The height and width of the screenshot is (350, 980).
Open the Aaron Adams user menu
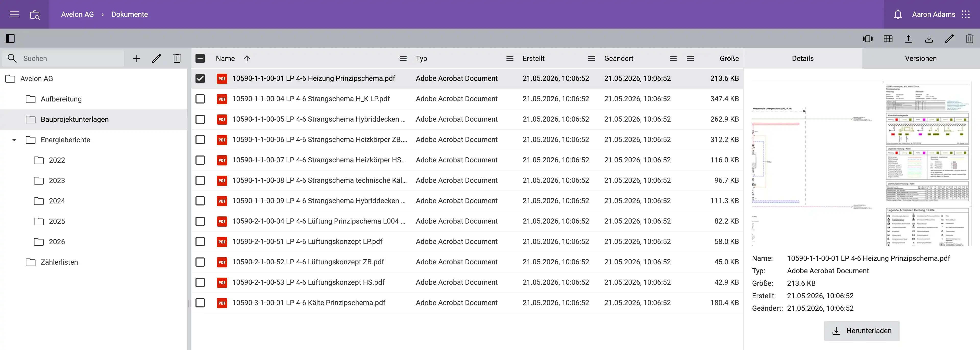[933, 15]
